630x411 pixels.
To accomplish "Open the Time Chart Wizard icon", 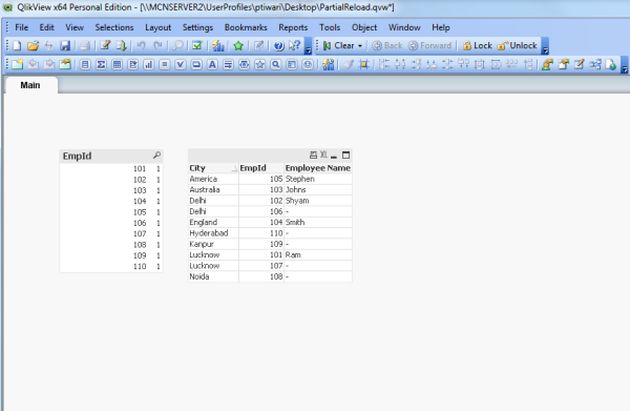I will [328, 64].
